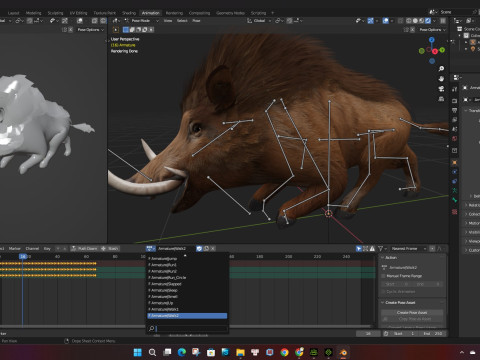Image resolution: width=480 pixels, height=360 pixels.
Task: Add a new workspace with the plus tab
Action: click(x=272, y=13)
